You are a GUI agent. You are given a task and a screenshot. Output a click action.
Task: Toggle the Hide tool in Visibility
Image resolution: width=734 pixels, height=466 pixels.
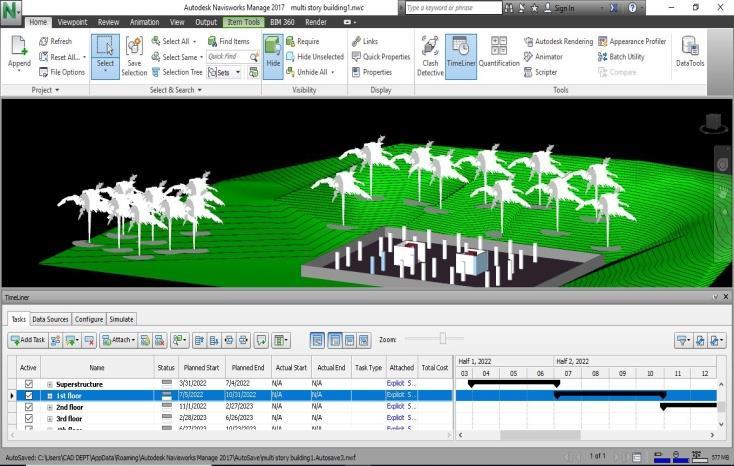[273, 57]
